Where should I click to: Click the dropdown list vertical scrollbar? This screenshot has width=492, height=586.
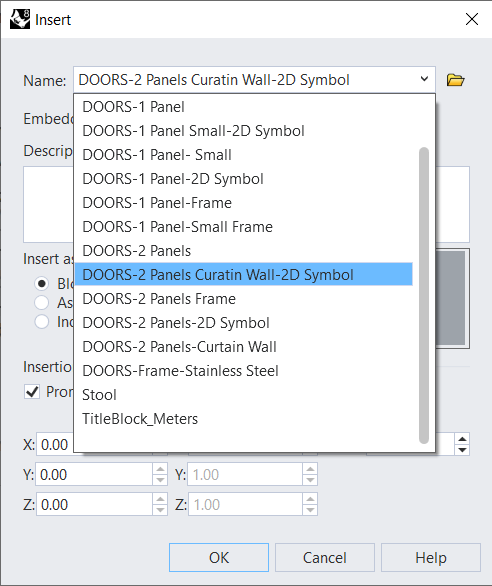[x=424, y=295]
